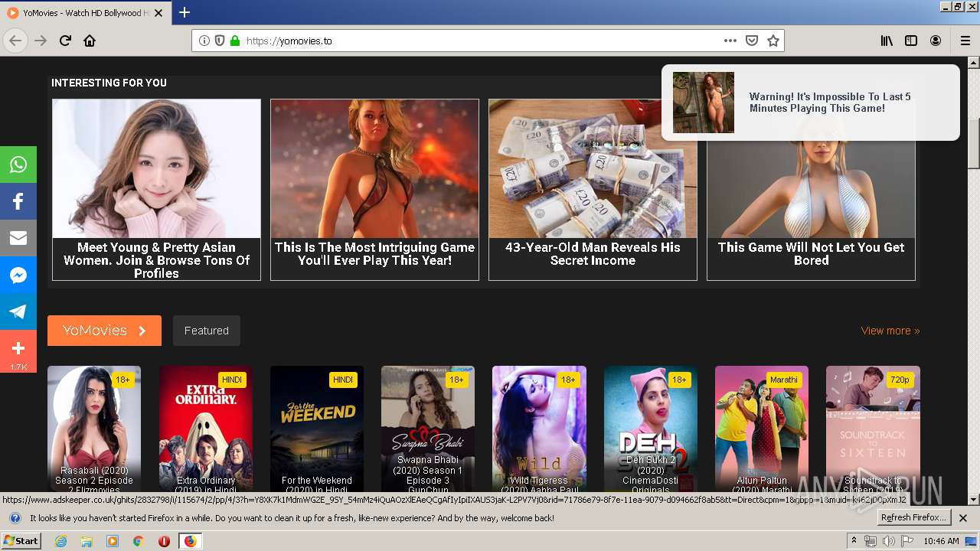Share page on Telegram
Viewport: 980px width, 551px height.
18,311
